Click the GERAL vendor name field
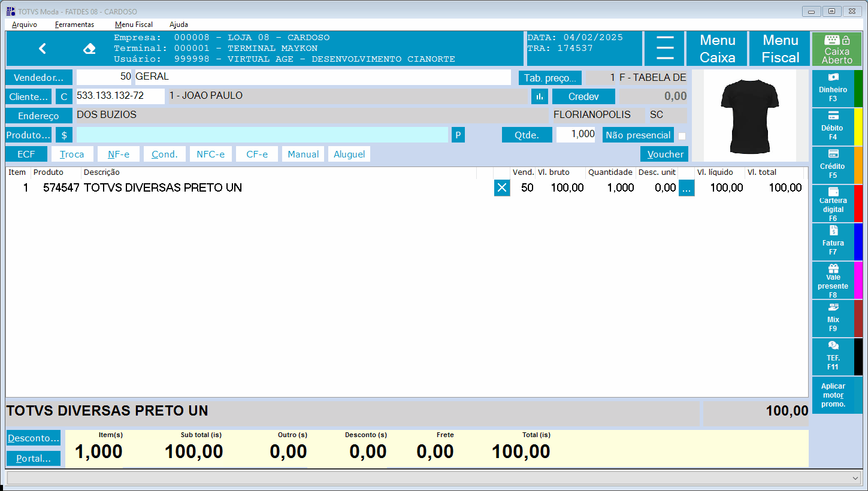Image resolution: width=868 pixels, height=491 pixels. (x=323, y=77)
